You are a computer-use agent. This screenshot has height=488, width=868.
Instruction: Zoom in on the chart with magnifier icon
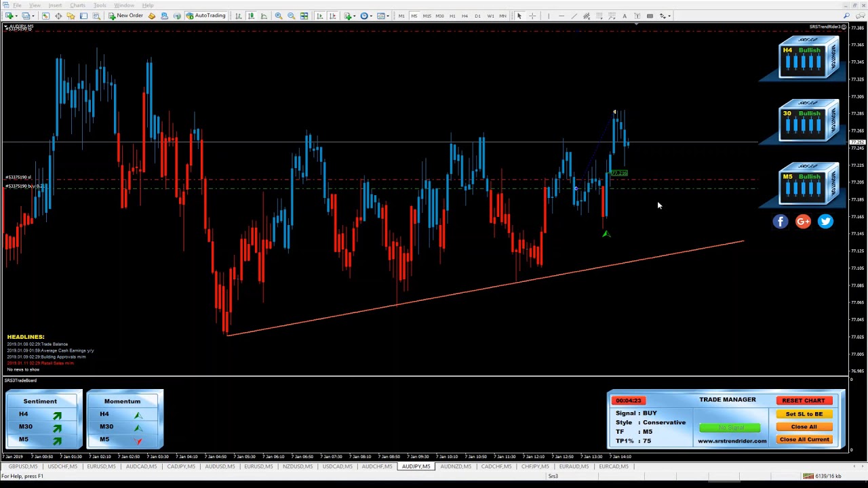(x=279, y=16)
